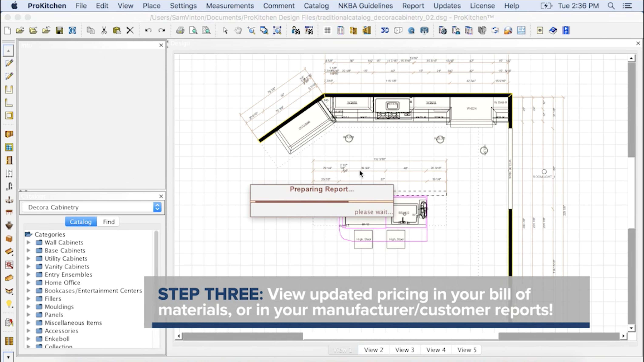This screenshot has height=362, width=644.
Task: Click the Enkeboll tree item
Action: 57,339
